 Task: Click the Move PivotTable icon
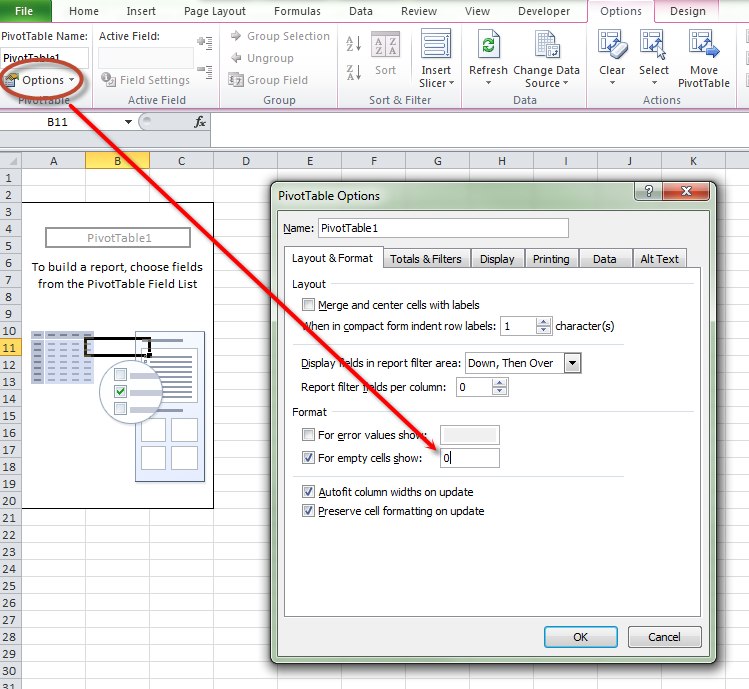[x=704, y=44]
